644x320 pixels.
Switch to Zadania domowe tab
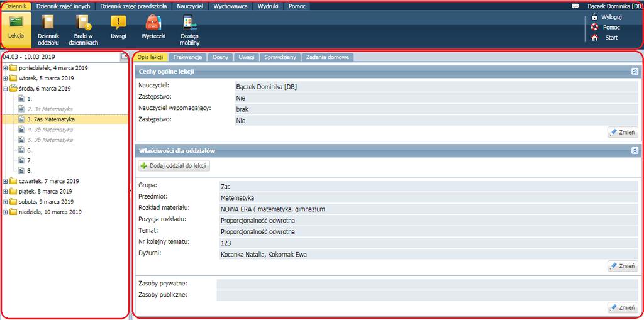click(x=328, y=57)
